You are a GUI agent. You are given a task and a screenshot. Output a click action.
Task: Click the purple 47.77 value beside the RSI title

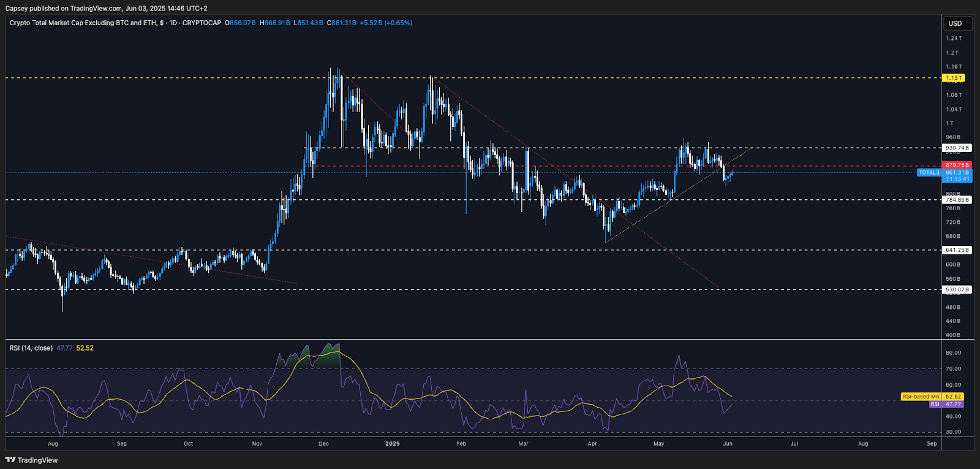64,348
